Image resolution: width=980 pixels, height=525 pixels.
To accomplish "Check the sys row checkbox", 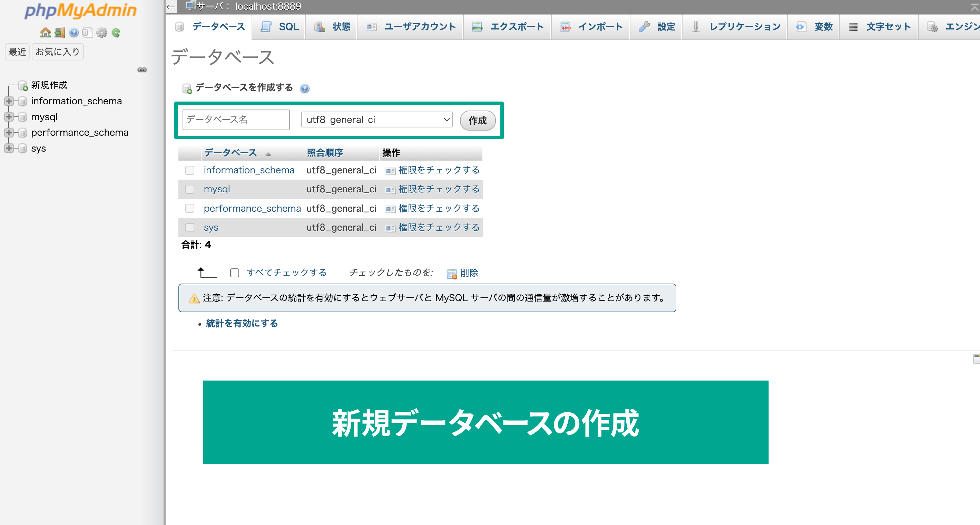I will tap(189, 227).
